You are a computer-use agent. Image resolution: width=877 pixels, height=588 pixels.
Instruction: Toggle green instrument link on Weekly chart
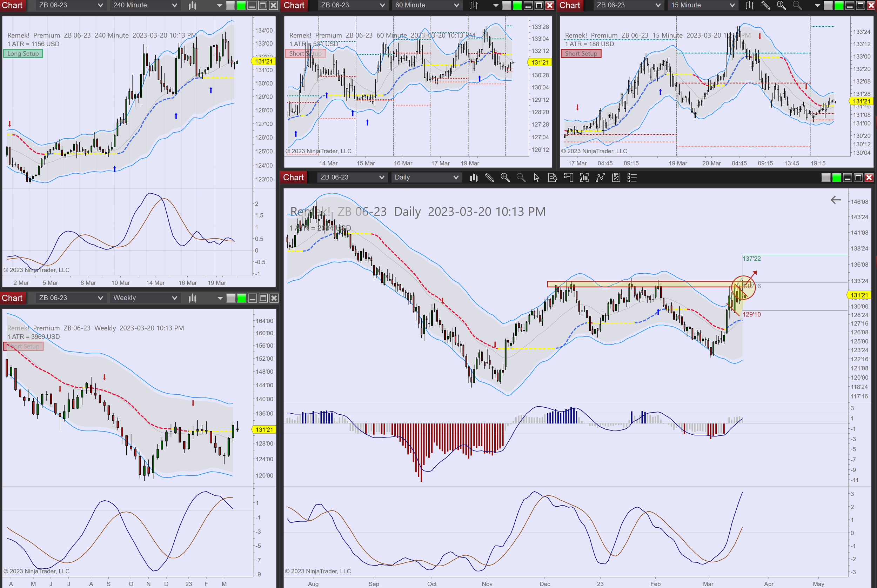[x=242, y=298]
